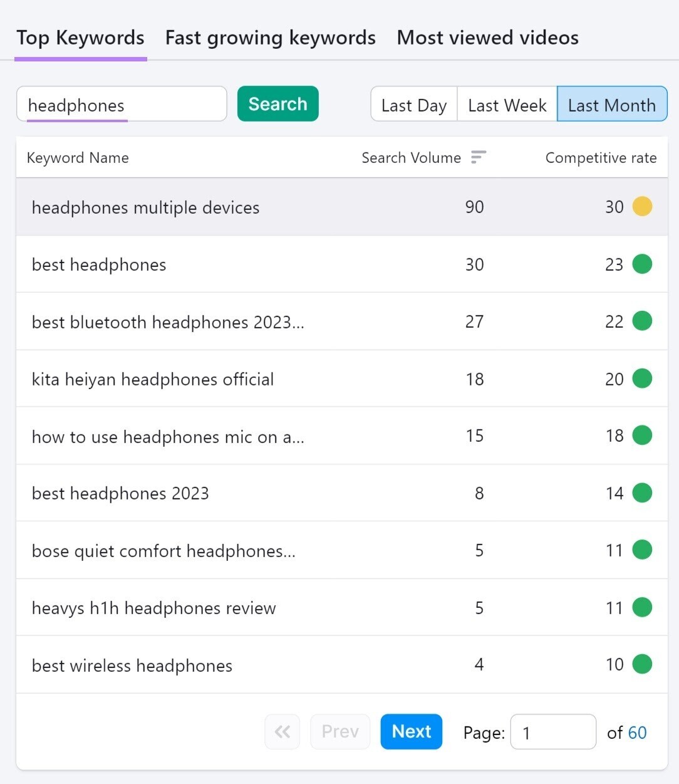
Task: Click the 60 total pages link
Action: [638, 732]
